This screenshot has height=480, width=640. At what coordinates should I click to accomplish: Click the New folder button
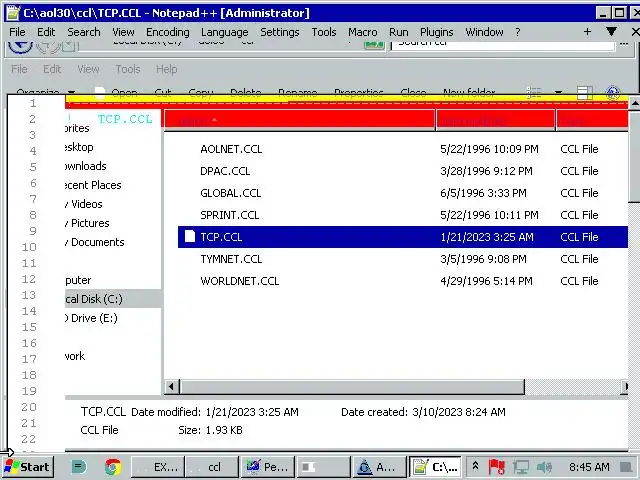(x=469, y=92)
